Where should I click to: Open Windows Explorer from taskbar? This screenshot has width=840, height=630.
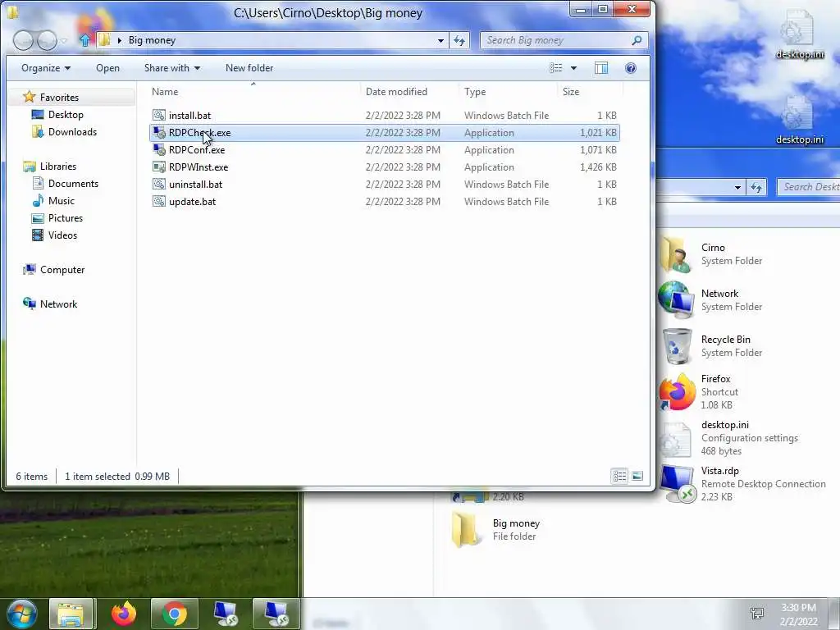coord(71,614)
